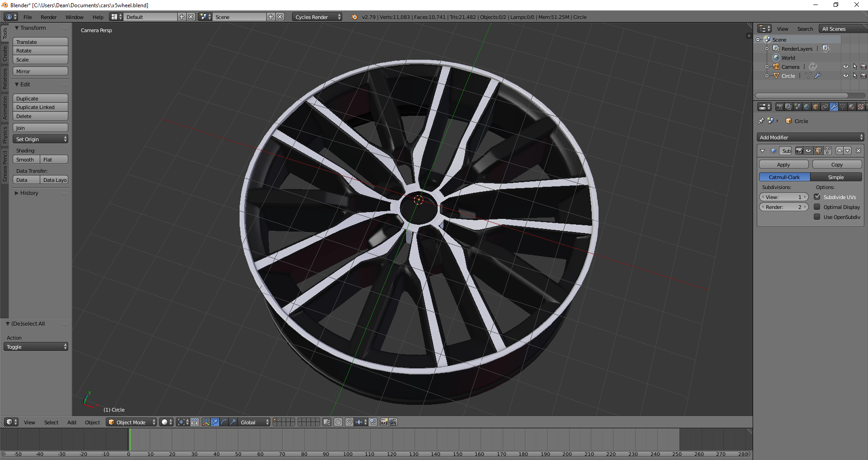The width and height of the screenshot is (868, 460).
Task: Toggle Circle selectability arrow icon
Action: tap(855, 76)
